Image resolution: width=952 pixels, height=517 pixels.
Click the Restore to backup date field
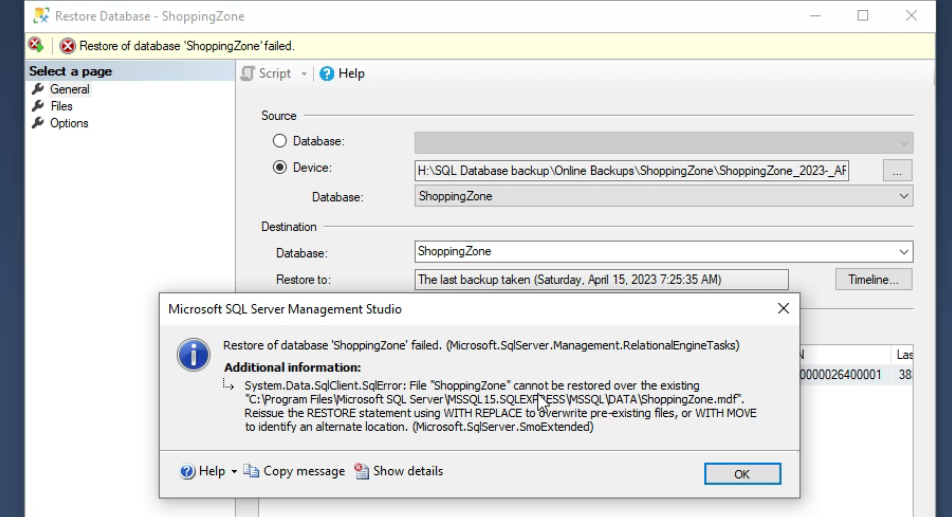601,280
